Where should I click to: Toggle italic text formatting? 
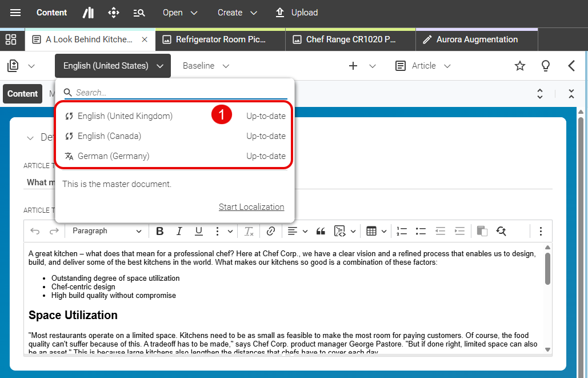(179, 231)
